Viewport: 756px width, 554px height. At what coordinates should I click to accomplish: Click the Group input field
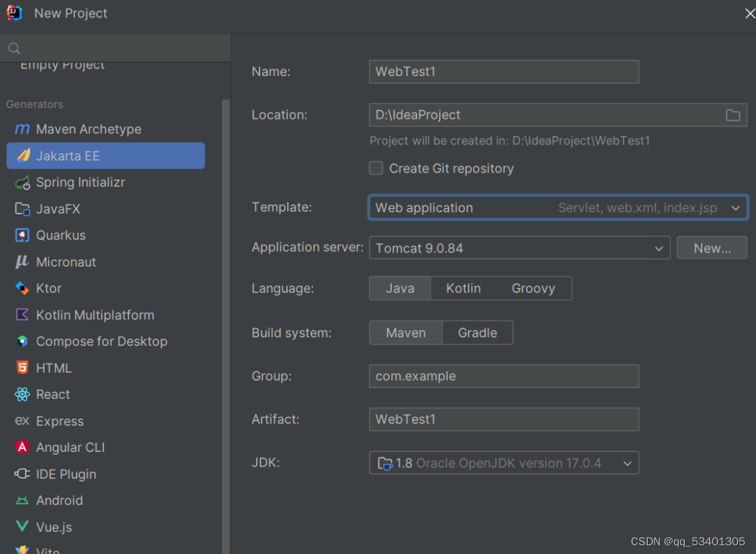pyautogui.click(x=504, y=376)
